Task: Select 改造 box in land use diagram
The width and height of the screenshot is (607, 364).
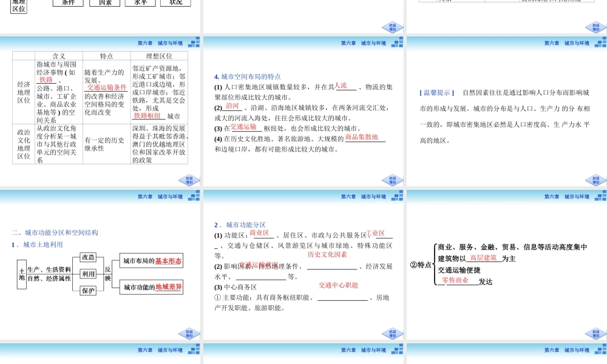Action: pyautogui.click(x=88, y=257)
